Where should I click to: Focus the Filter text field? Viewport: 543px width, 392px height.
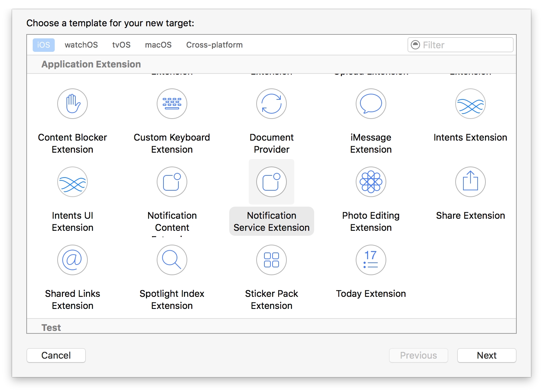(x=460, y=45)
